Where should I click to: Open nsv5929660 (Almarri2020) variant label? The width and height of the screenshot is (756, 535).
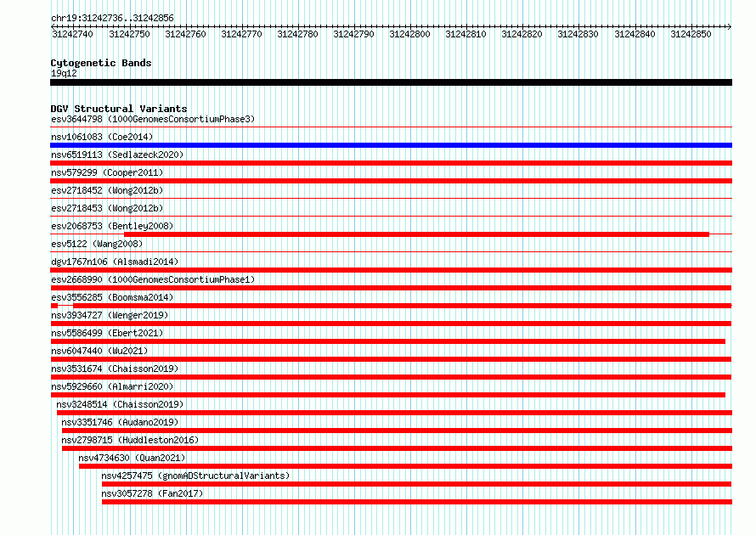pos(112,386)
